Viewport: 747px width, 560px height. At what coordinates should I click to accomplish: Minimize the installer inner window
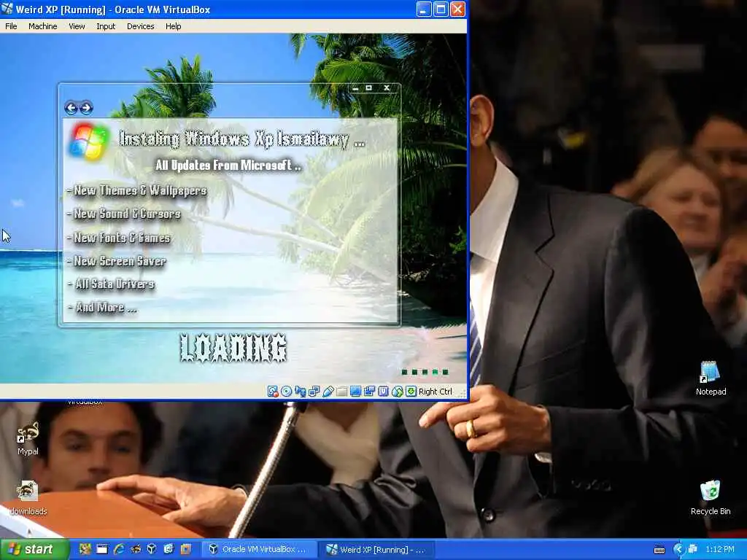point(355,88)
